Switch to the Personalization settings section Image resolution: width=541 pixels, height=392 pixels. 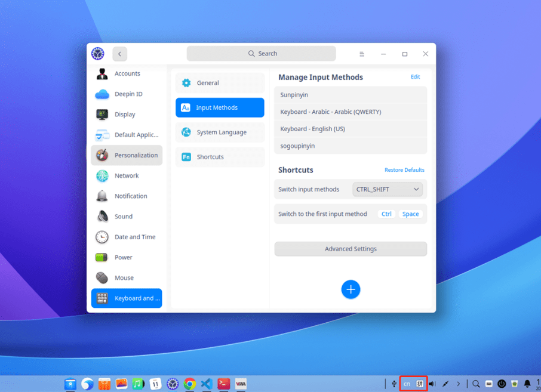126,155
